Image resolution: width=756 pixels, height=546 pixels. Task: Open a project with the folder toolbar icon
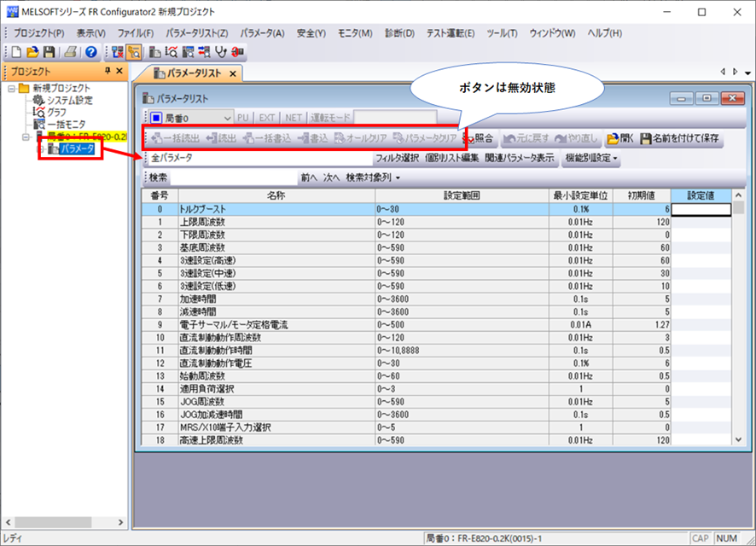click(x=32, y=51)
